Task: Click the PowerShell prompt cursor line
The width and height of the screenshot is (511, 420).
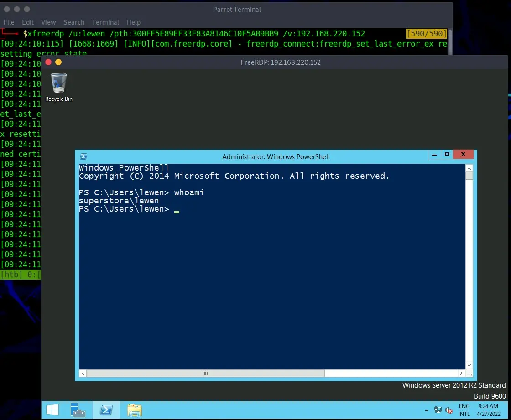Action: pyautogui.click(x=129, y=209)
